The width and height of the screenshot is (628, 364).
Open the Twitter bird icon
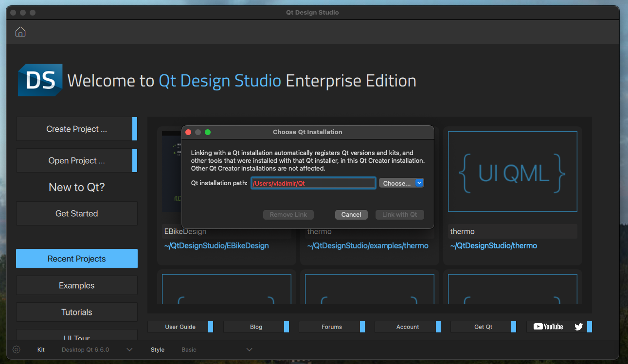[x=578, y=327]
